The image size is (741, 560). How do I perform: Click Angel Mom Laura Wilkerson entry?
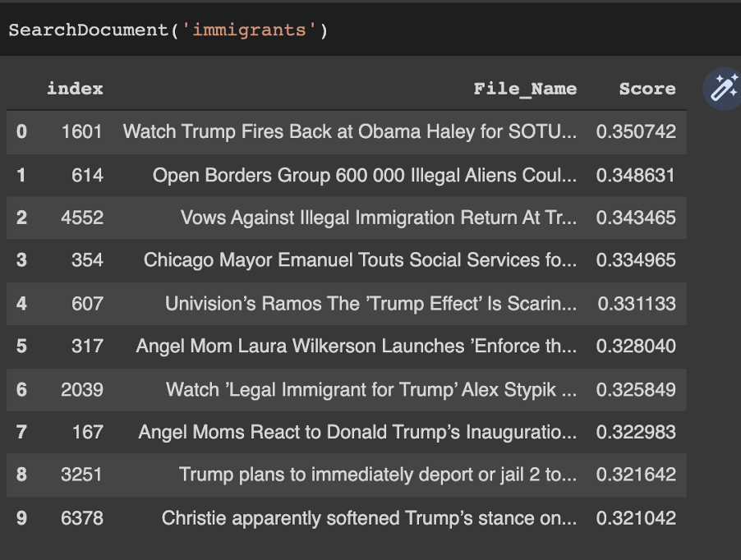point(356,346)
